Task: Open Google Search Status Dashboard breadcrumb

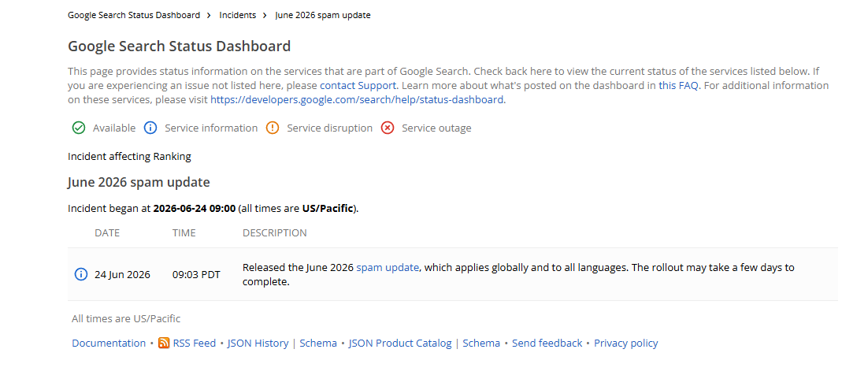Action: click(134, 15)
